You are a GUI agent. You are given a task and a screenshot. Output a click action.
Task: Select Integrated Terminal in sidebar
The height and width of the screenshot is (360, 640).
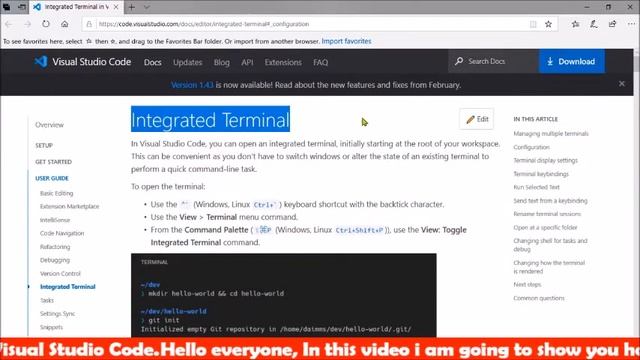[x=67, y=287]
